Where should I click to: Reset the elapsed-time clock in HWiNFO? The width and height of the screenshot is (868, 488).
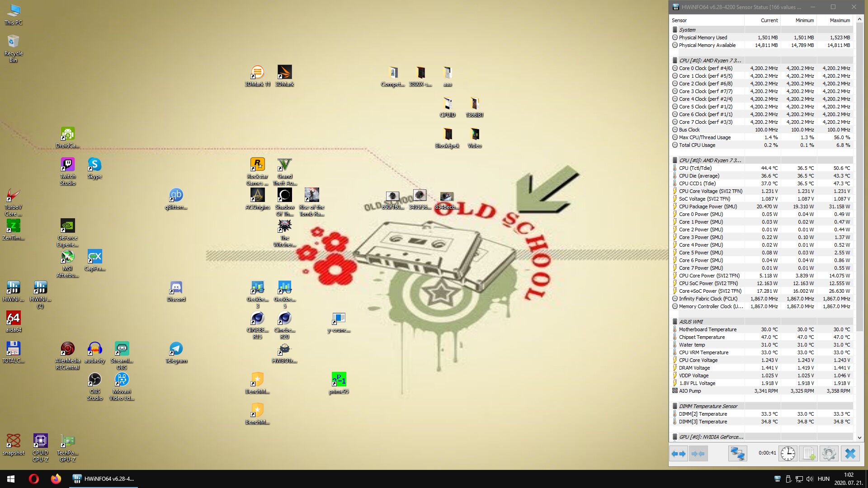tap(788, 453)
